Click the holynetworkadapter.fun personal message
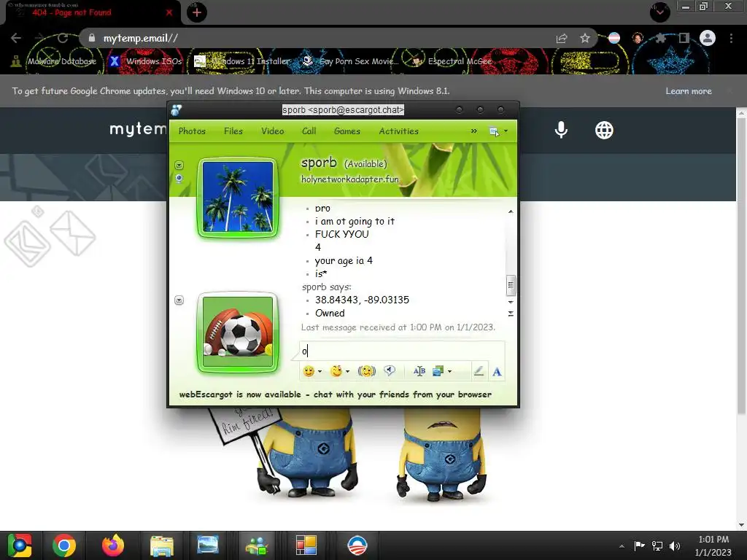Screen dimensions: 747x560 pyautogui.click(x=349, y=179)
